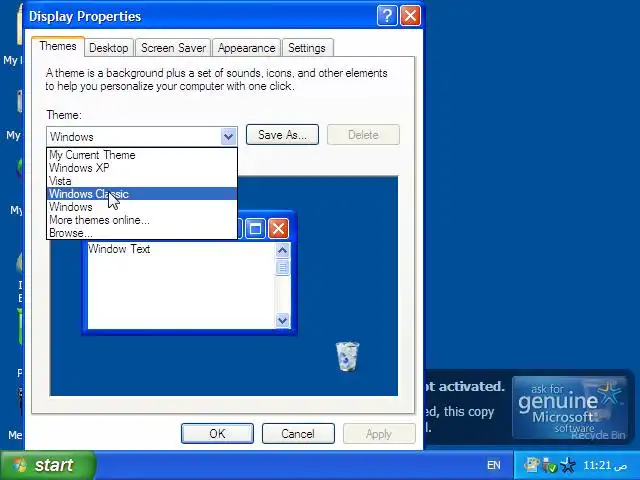This screenshot has height=480, width=640.
Task: Click the Theme combo box field
Action: click(142, 136)
